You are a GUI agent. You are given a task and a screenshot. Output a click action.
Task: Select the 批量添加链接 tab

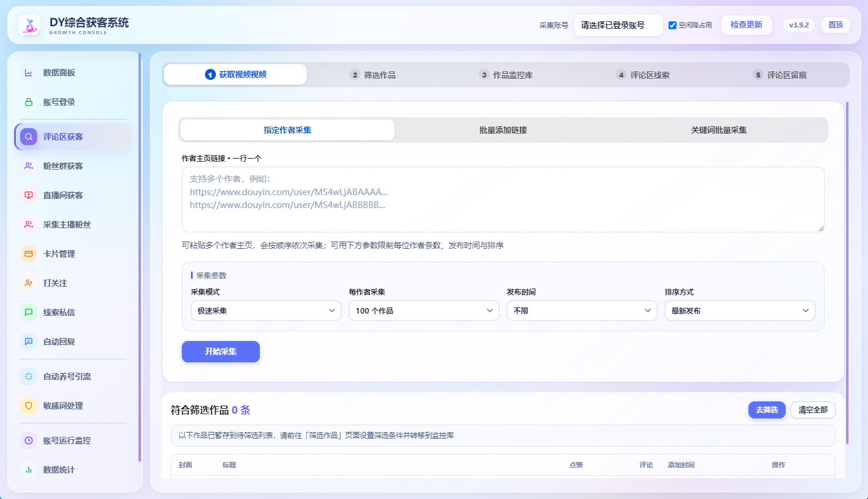click(x=503, y=130)
